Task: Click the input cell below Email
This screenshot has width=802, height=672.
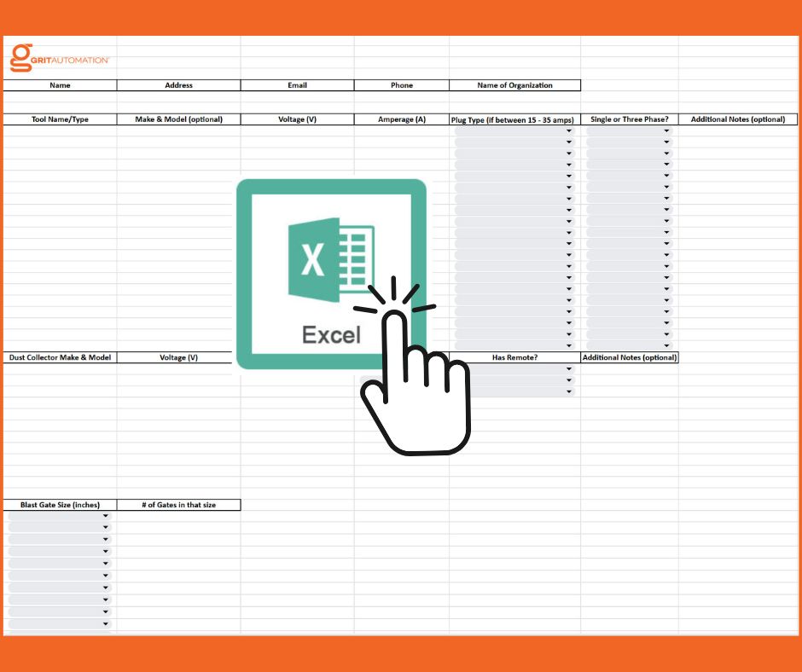Action: coord(297,96)
